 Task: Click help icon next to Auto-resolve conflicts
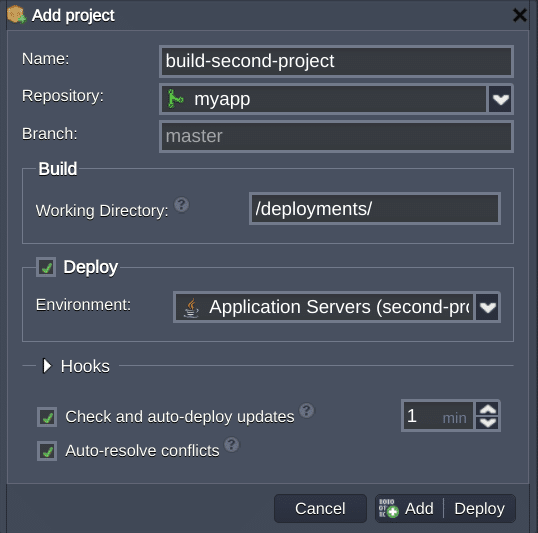tap(232, 444)
